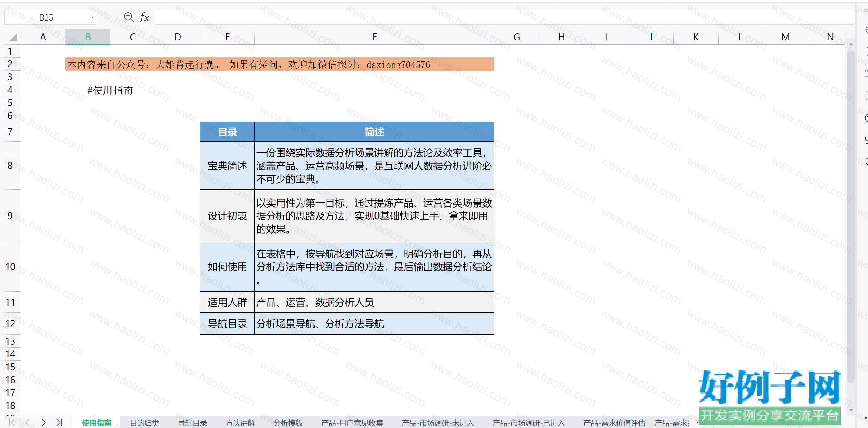Switch to the 产品-用户意见收集 sheet tab
This screenshot has width=868, height=428.
pyautogui.click(x=352, y=422)
